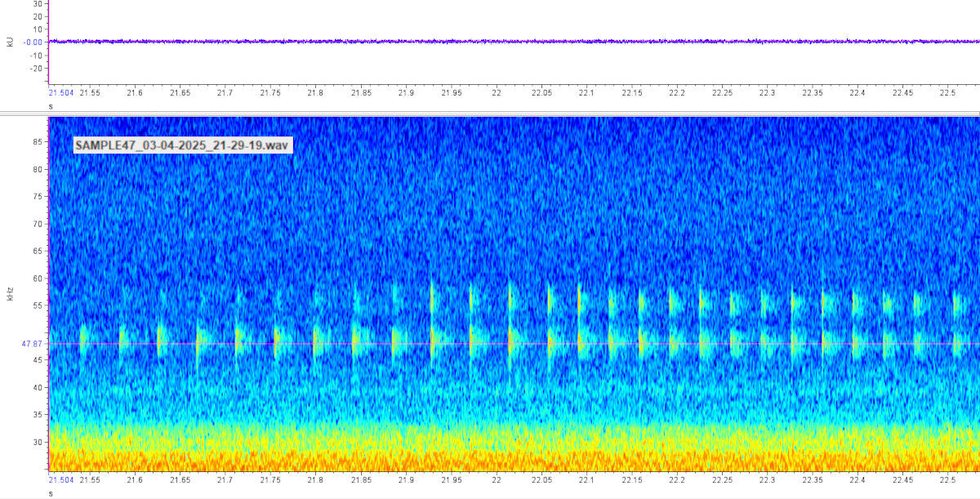Viewport: 980px width, 499px height.
Task: Click the 21.504 start time on waveform axis
Action: pos(61,93)
